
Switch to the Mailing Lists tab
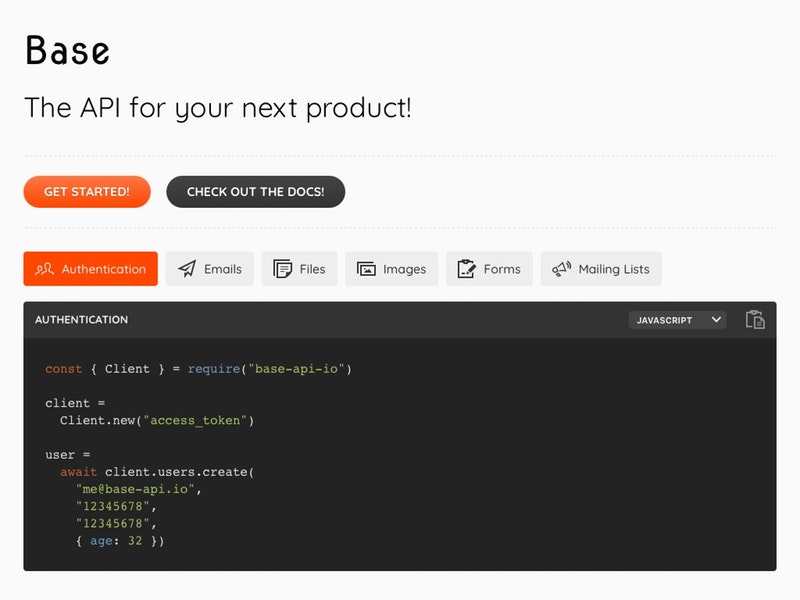(x=600, y=268)
